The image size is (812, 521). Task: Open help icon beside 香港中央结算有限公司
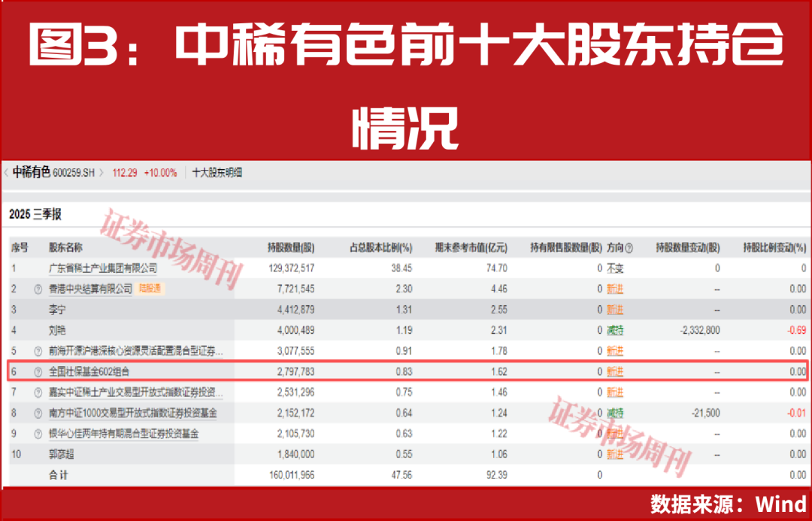pyautogui.click(x=38, y=289)
